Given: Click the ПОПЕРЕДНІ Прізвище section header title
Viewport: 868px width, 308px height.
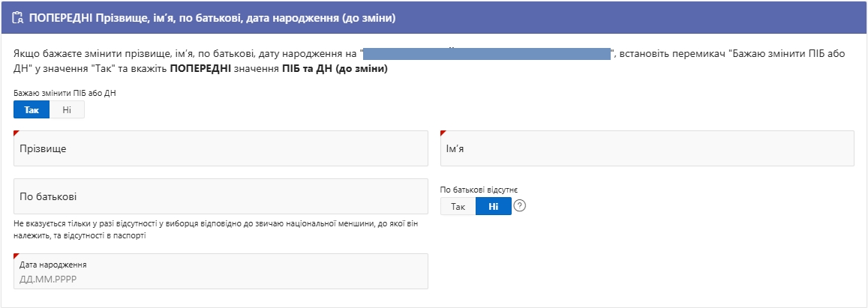Looking at the screenshot, I should tap(213, 16).
